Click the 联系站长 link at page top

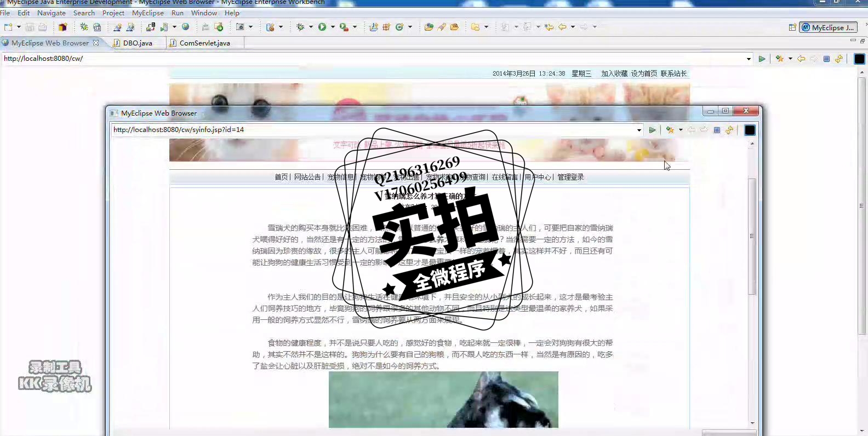point(673,73)
